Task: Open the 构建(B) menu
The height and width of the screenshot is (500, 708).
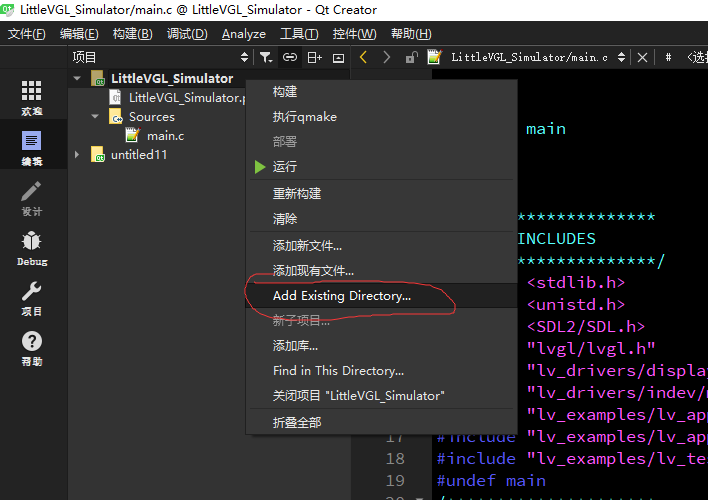Action: pos(132,34)
